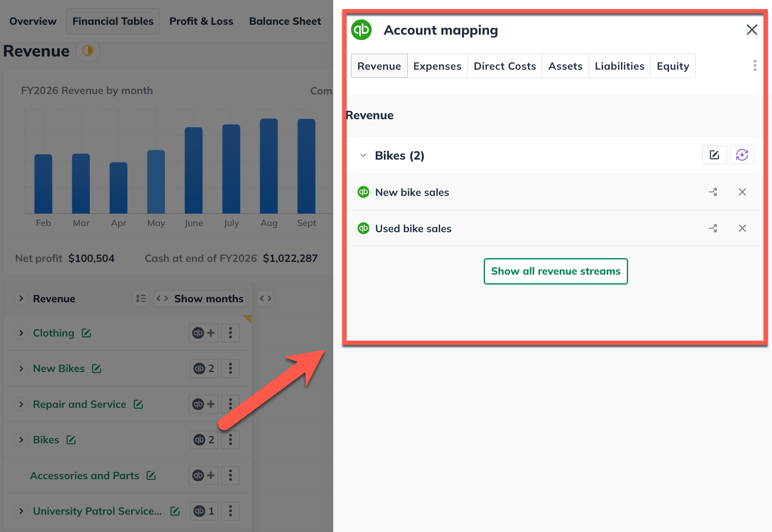Screen dimensions: 772x532
Task: Add QuickBooks mapping for Accessories and Parts
Action: 204,476
